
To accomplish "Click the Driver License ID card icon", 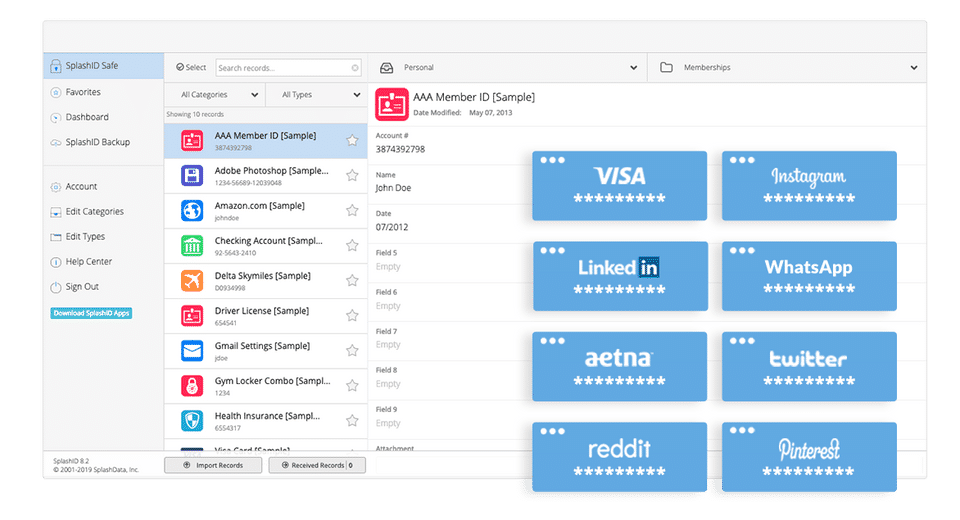I will point(192,316).
